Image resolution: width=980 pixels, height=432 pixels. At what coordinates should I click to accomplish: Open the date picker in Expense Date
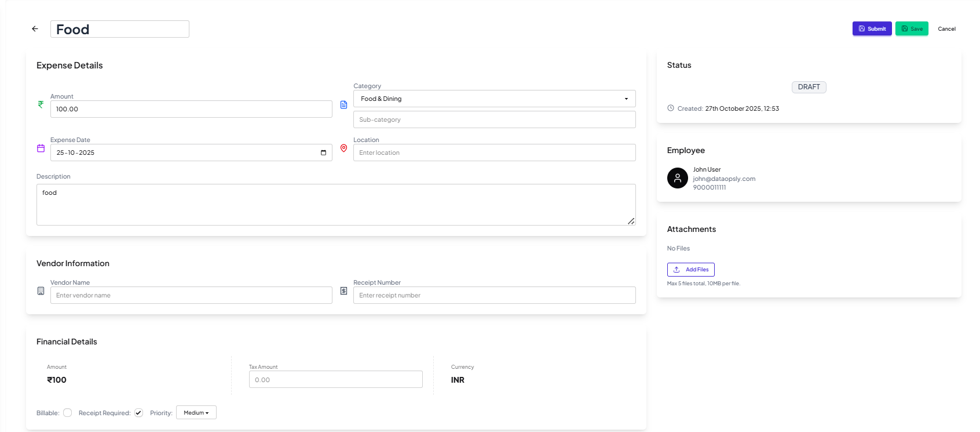[x=323, y=153]
